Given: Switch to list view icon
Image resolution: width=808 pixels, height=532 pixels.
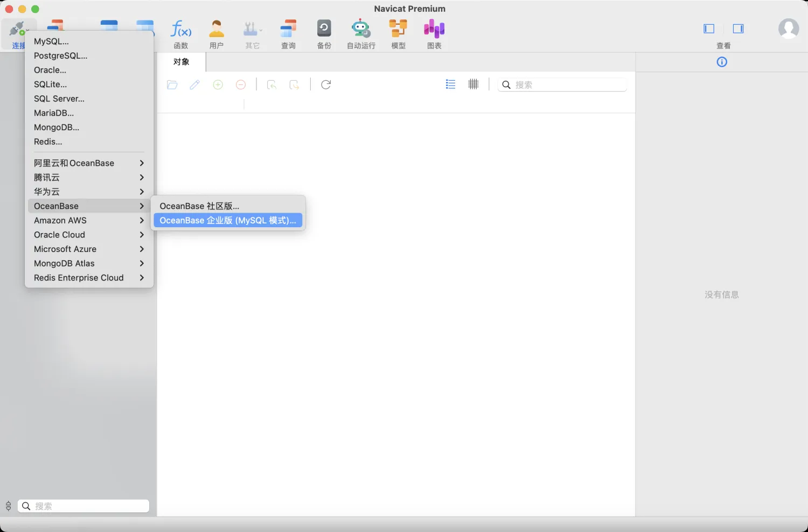Looking at the screenshot, I should click(x=451, y=85).
